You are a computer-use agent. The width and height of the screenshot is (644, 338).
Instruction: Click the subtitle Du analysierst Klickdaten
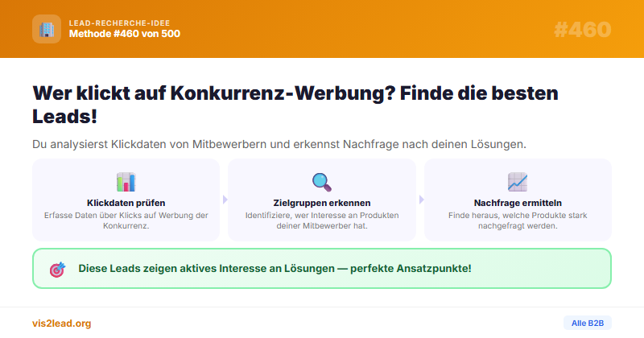click(279, 145)
